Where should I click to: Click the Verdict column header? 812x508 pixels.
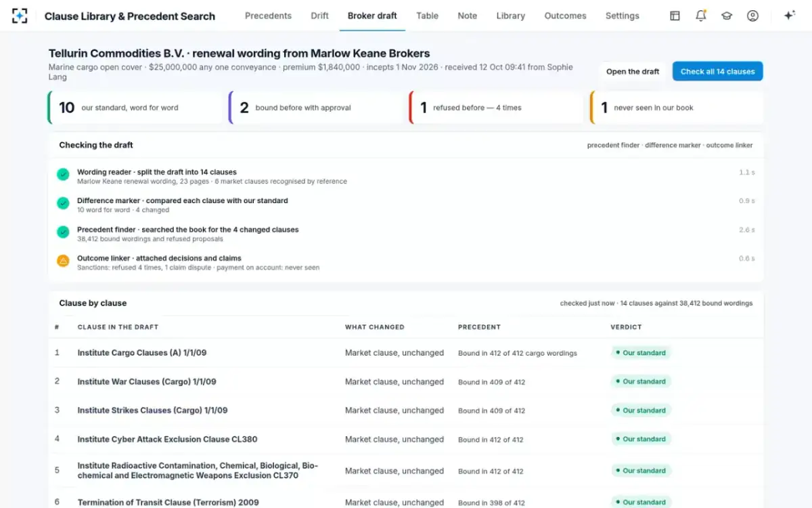[626, 327]
